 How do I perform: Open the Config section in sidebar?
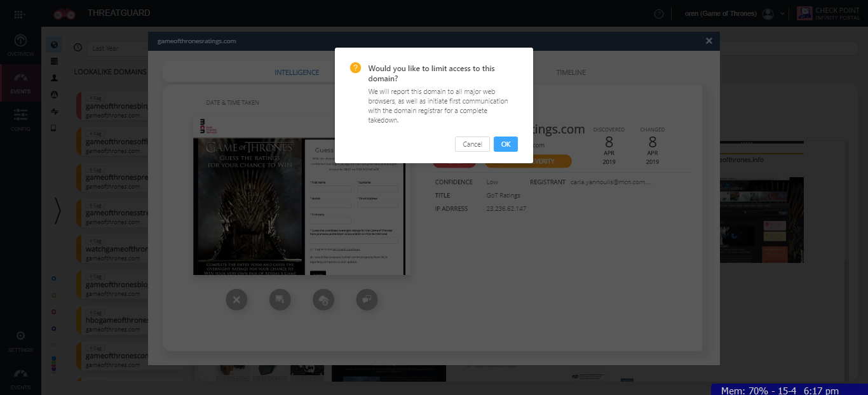(20, 119)
